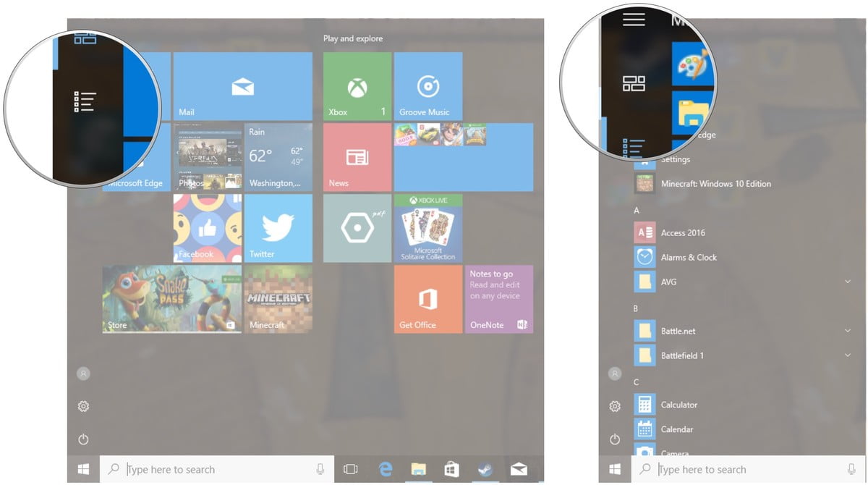Open Alarms & Clock from the app list
This screenshot has height=485, width=868.
tap(688, 258)
